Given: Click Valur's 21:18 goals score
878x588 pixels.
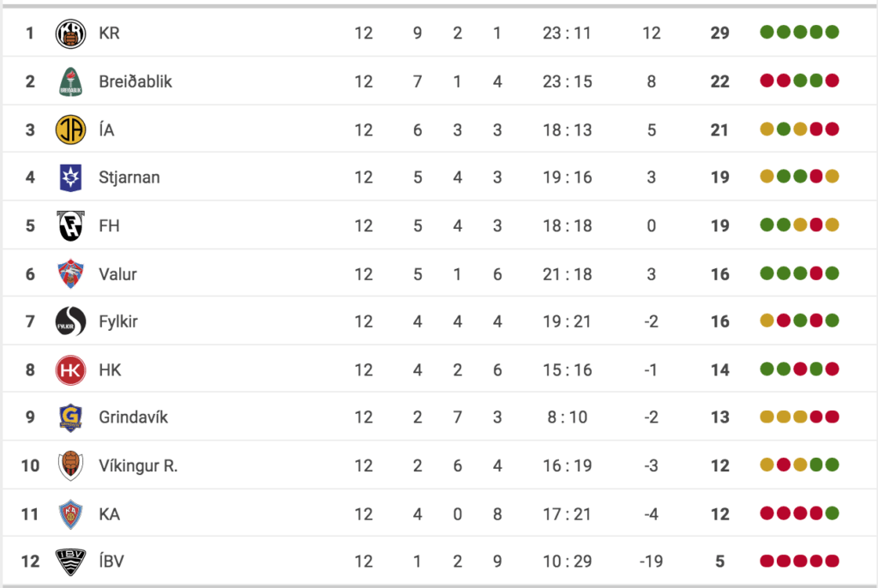Looking at the screenshot, I should pyautogui.click(x=568, y=273).
